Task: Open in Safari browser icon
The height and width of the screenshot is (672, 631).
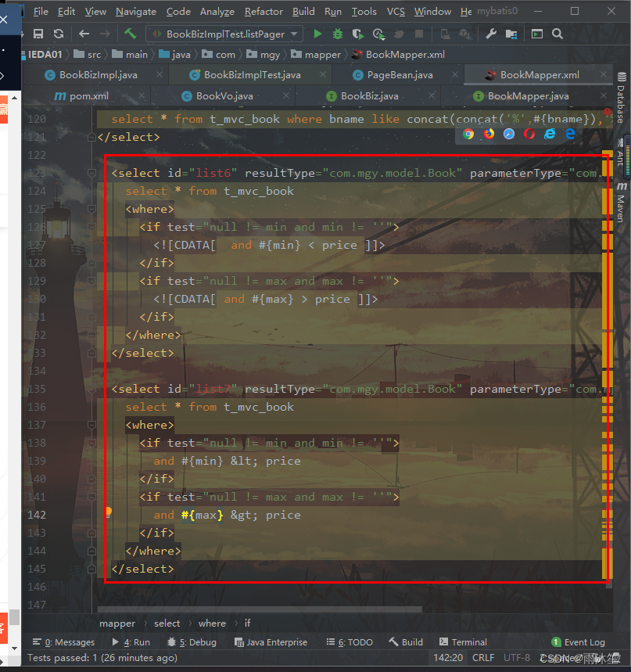Action: [509, 134]
